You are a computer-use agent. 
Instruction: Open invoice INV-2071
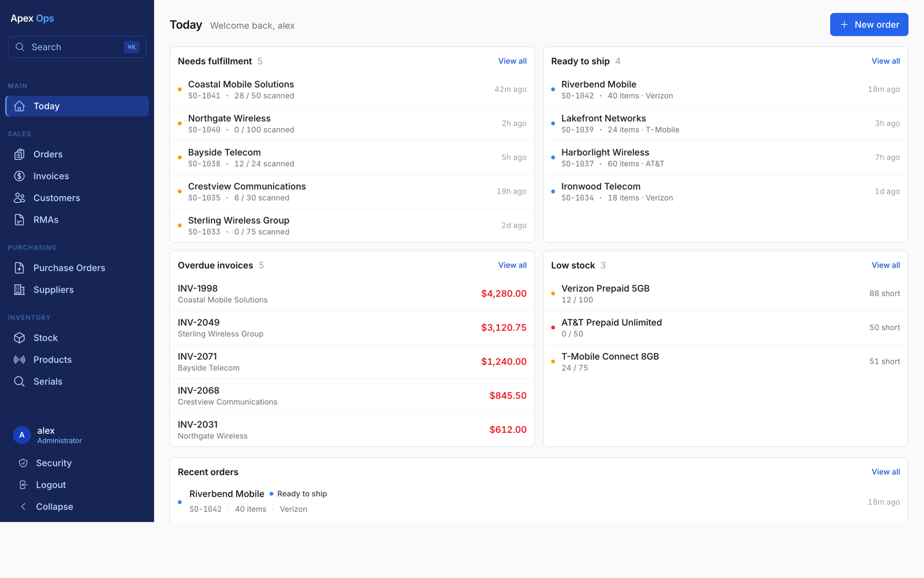[x=352, y=362]
